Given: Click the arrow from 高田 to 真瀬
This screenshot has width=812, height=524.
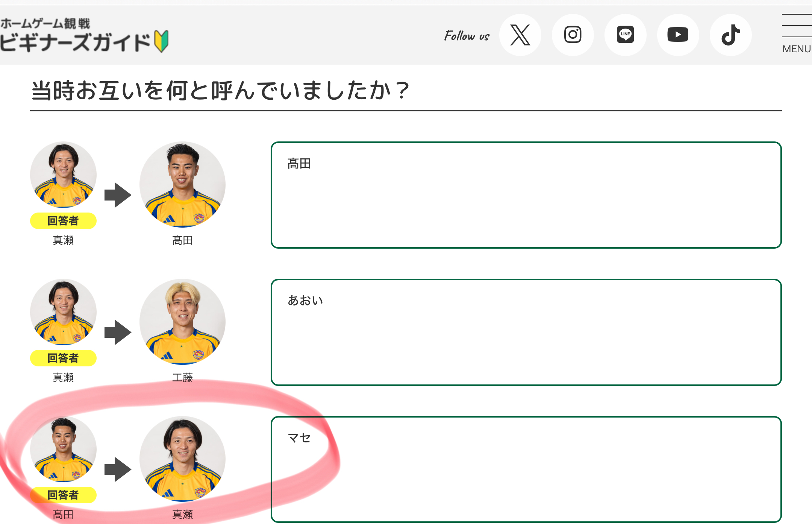Looking at the screenshot, I should [x=118, y=469].
